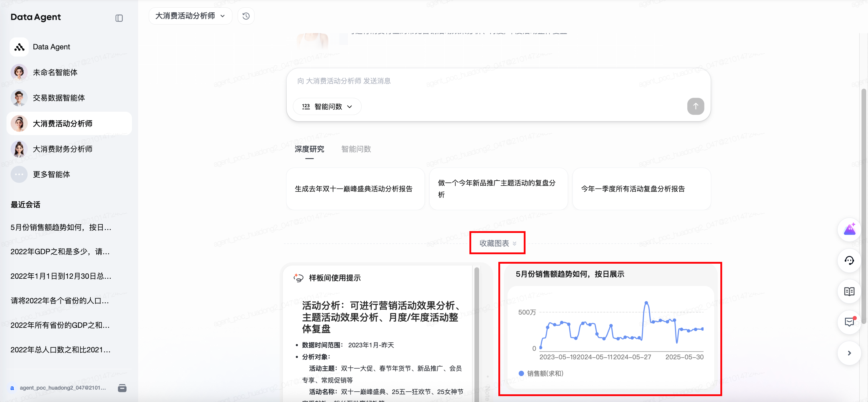Open feedback message icon with red dot
This screenshot has width=868, height=402.
[x=849, y=322]
